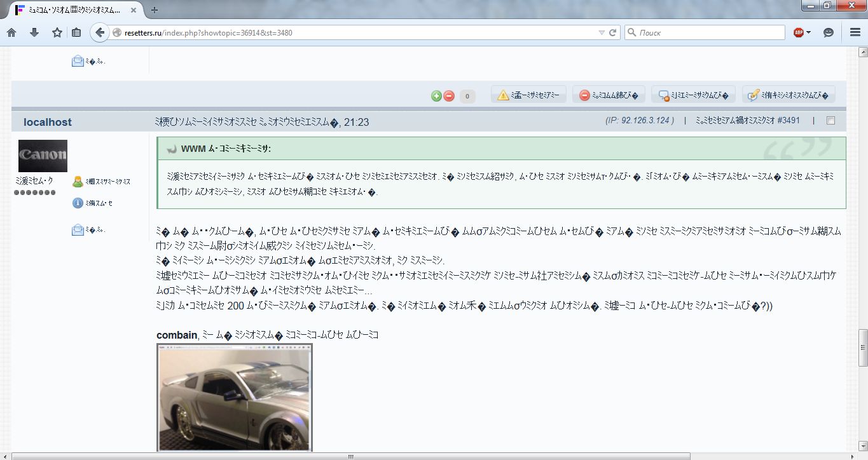Click the button with the pencil icon

click(789, 95)
